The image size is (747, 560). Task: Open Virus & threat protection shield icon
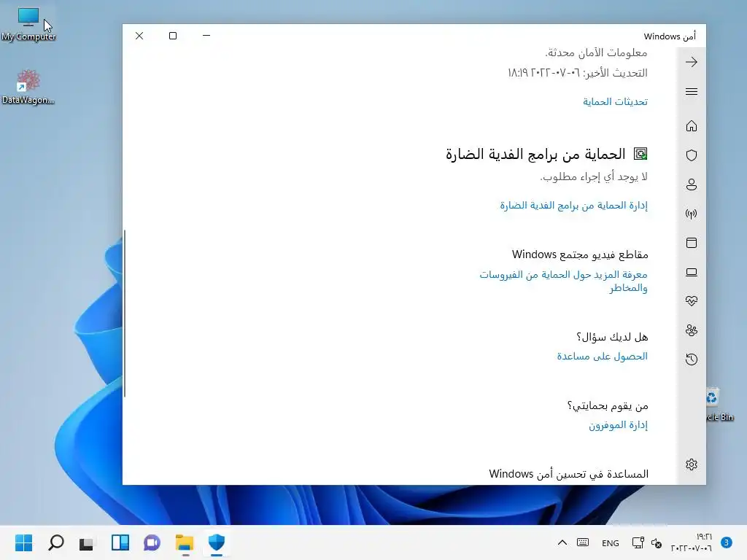tap(692, 155)
